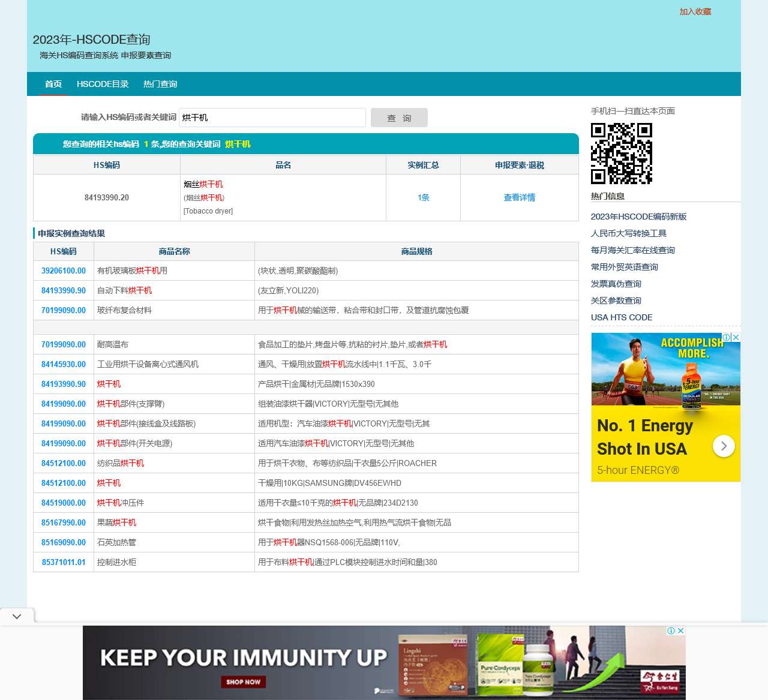Open the 热门查询 tab
The width and height of the screenshot is (768, 700).
click(x=160, y=84)
